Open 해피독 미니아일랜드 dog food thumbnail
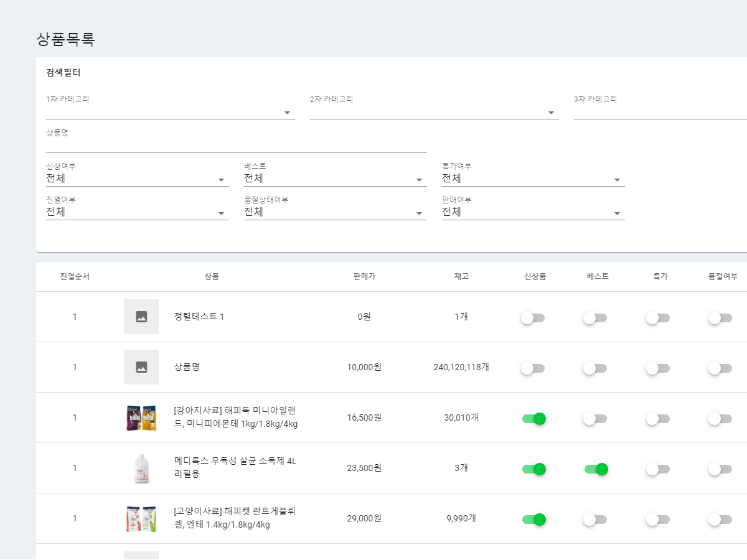 pyautogui.click(x=141, y=418)
